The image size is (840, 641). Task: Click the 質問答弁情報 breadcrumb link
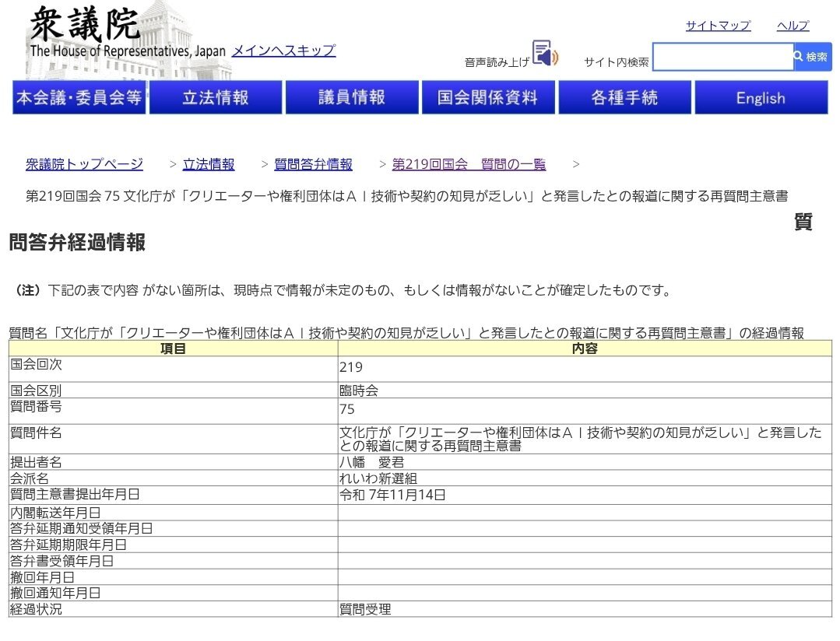point(314,164)
